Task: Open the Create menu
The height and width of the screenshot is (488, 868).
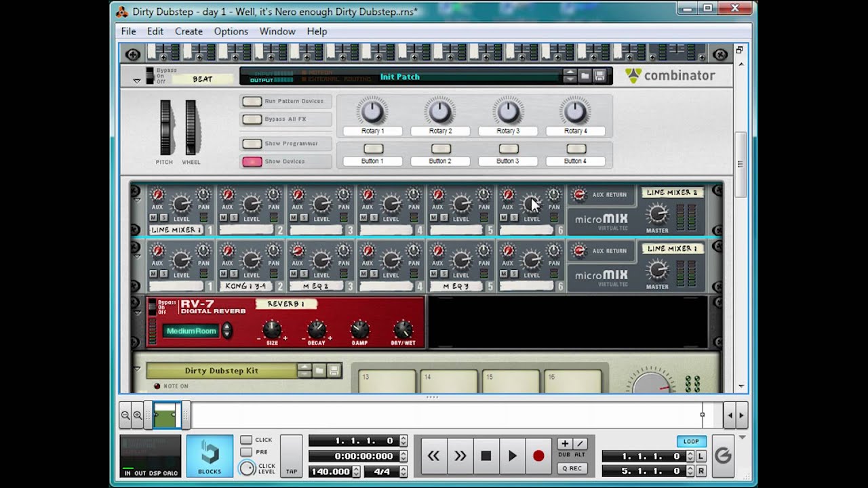Action: point(189,31)
